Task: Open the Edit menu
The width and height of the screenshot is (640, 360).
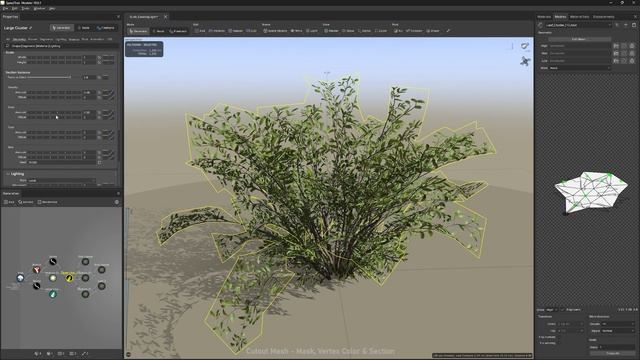Action: (x=15, y=8)
